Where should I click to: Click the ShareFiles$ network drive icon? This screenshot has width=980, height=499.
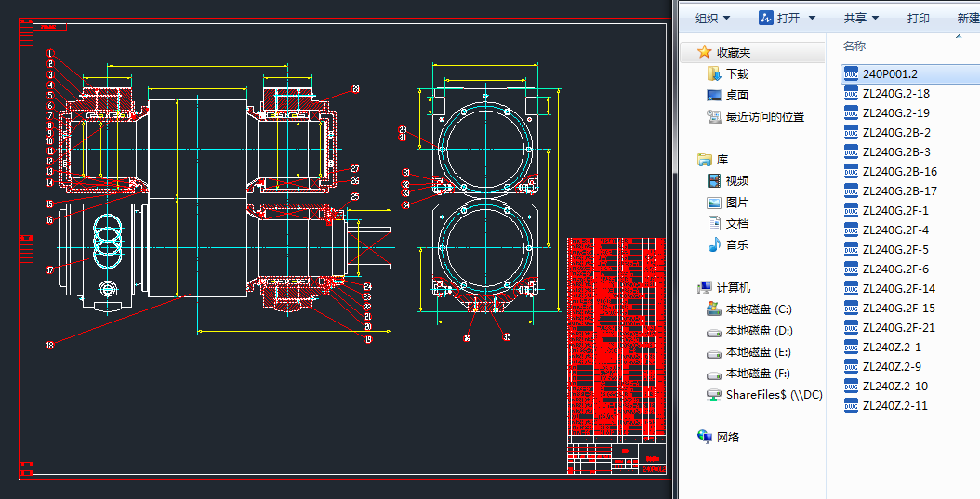[714, 394]
